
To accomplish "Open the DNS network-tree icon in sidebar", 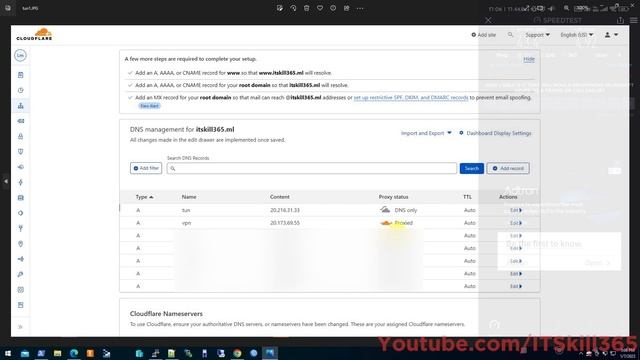I will tap(21, 106).
